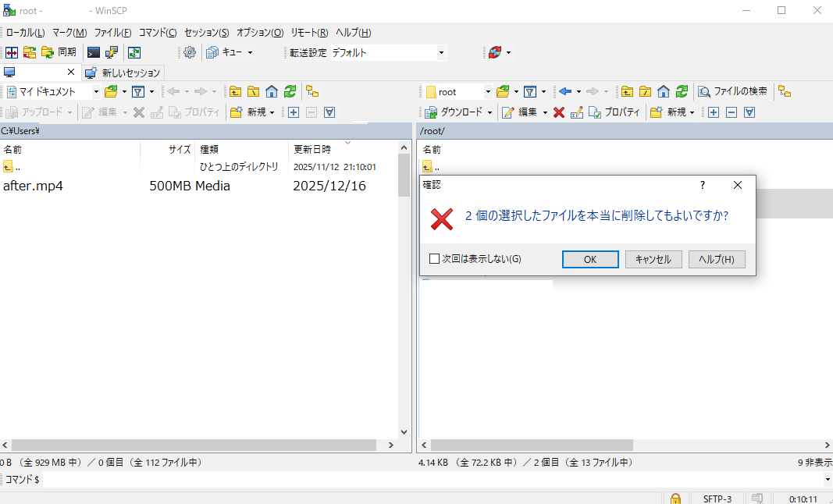Switch to the 新しいセッション tab
The height and width of the screenshot is (504, 833).
pos(124,73)
